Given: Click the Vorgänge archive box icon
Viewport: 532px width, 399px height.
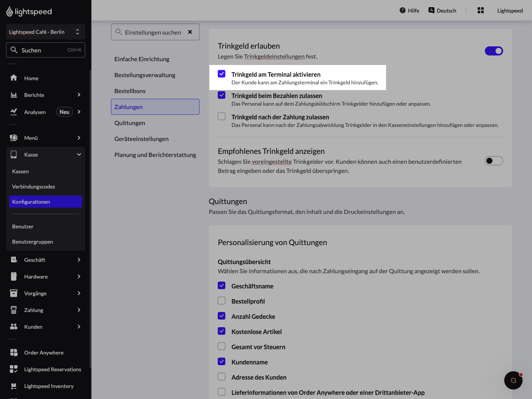Looking at the screenshot, I should (14, 293).
